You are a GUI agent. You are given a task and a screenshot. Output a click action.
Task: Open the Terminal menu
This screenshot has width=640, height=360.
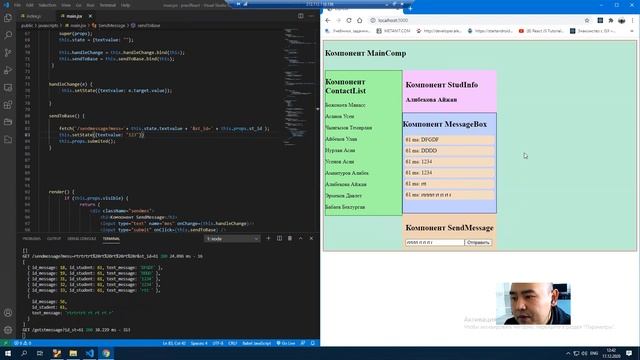pos(107,5)
